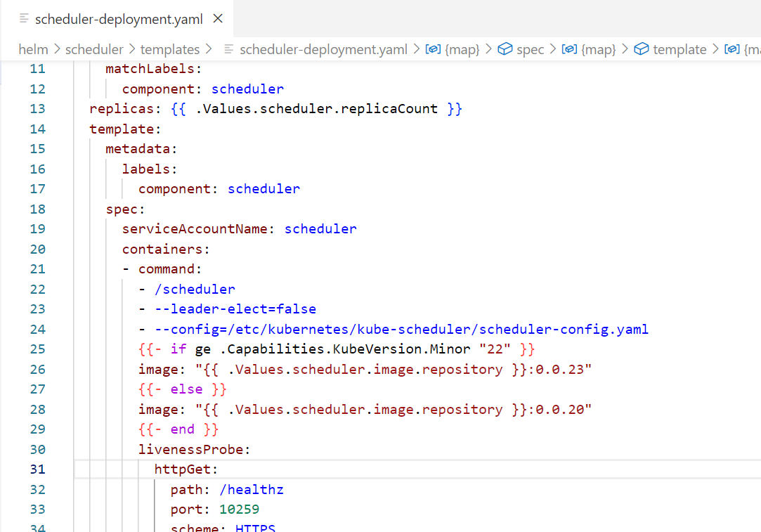
Task: Click the '{{- else }}' directive
Action: [x=183, y=390]
